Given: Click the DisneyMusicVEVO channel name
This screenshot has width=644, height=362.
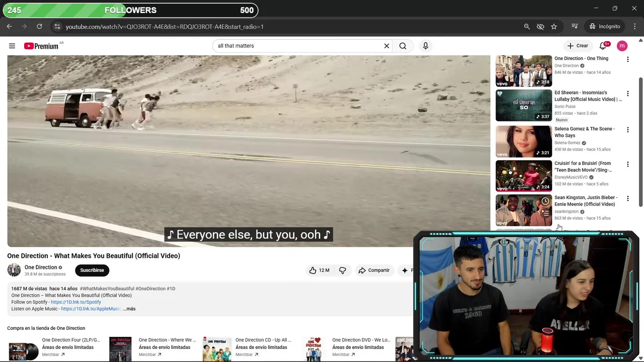Looking at the screenshot, I should coord(571,177).
